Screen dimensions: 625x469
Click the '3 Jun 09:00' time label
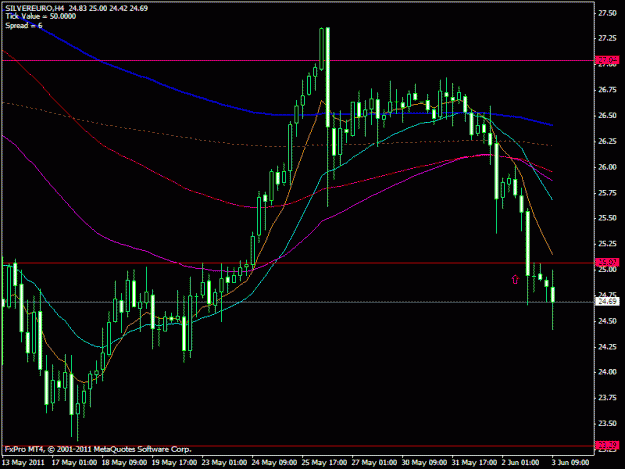570,463
